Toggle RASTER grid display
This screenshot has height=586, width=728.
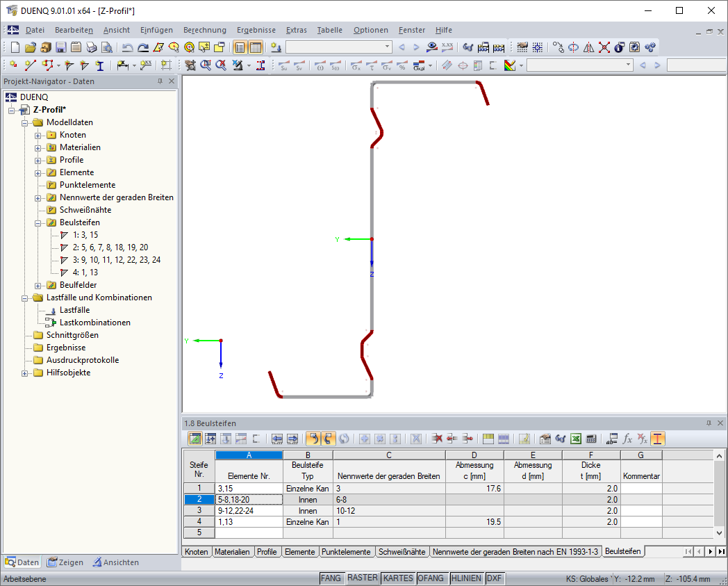coord(363,578)
